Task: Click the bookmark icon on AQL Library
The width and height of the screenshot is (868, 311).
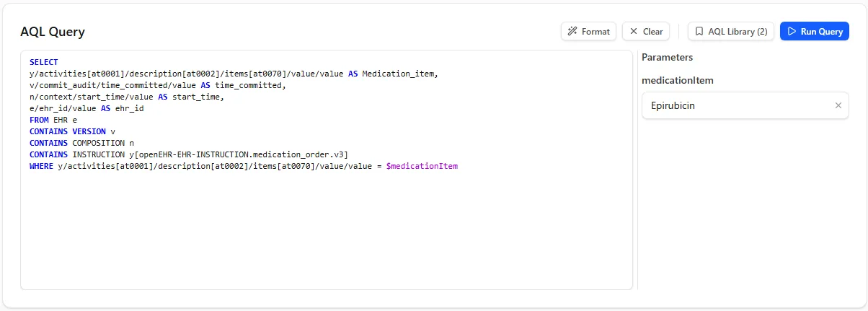Action: [699, 31]
